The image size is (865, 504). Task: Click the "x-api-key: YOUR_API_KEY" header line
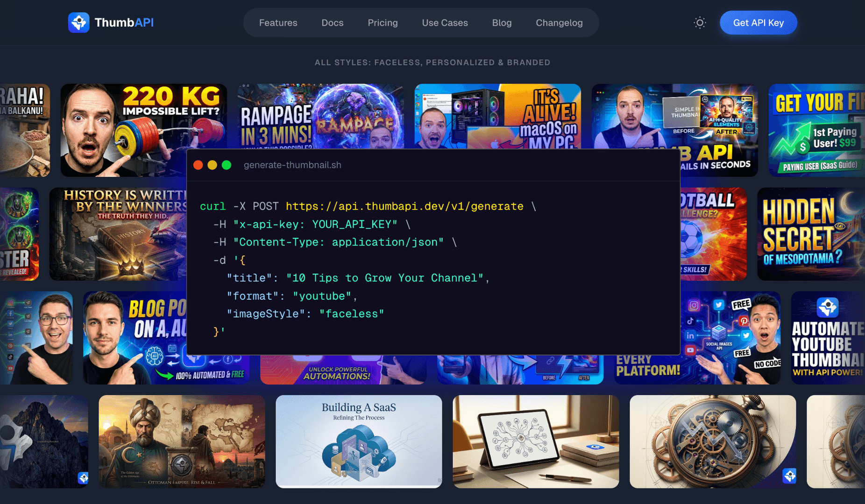tap(315, 224)
